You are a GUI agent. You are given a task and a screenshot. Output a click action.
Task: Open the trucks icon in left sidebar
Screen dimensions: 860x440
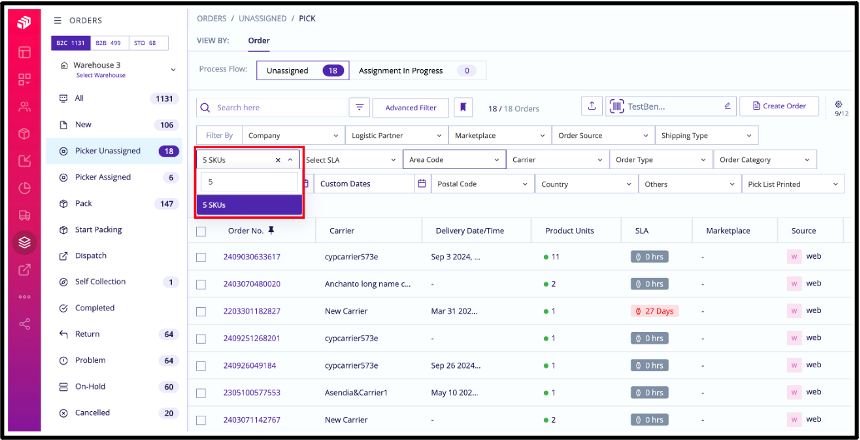point(23,215)
